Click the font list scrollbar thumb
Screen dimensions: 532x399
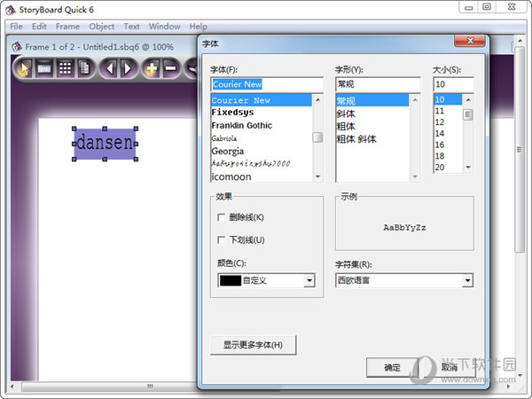tap(317, 137)
